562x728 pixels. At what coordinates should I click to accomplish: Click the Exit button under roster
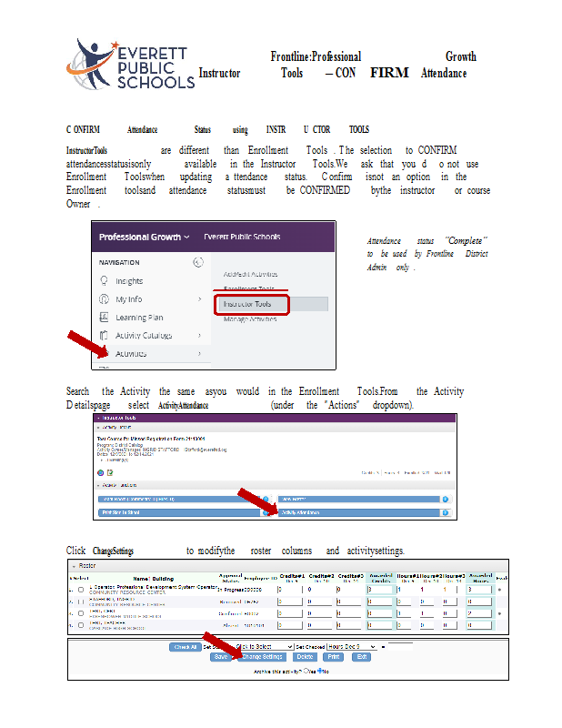362,656
